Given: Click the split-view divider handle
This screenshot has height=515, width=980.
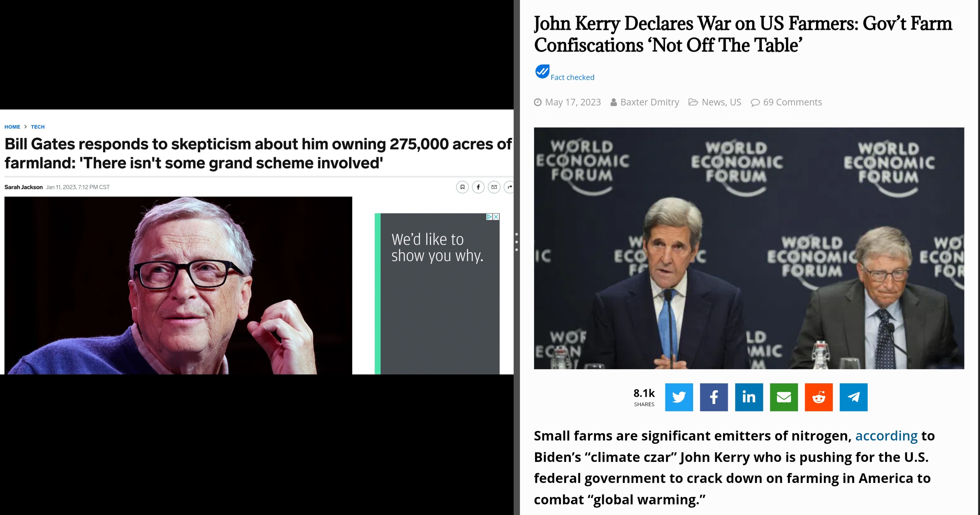Looking at the screenshot, I should [x=517, y=242].
